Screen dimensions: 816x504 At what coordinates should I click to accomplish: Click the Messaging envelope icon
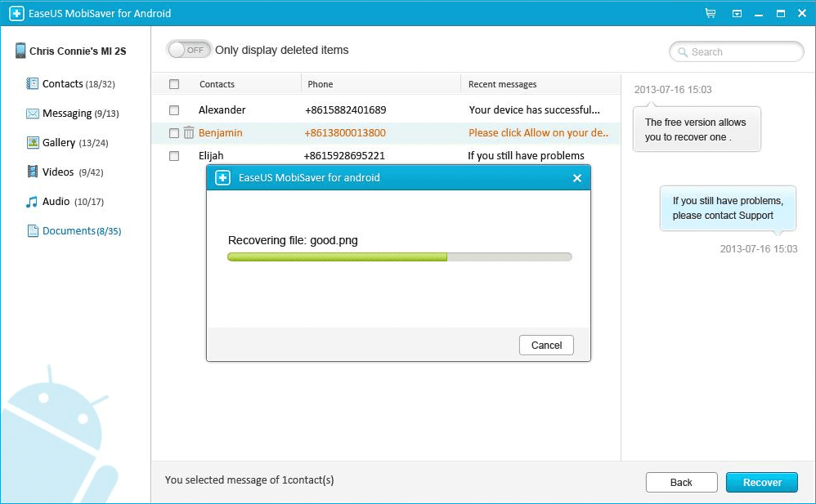tap(33, 114)
